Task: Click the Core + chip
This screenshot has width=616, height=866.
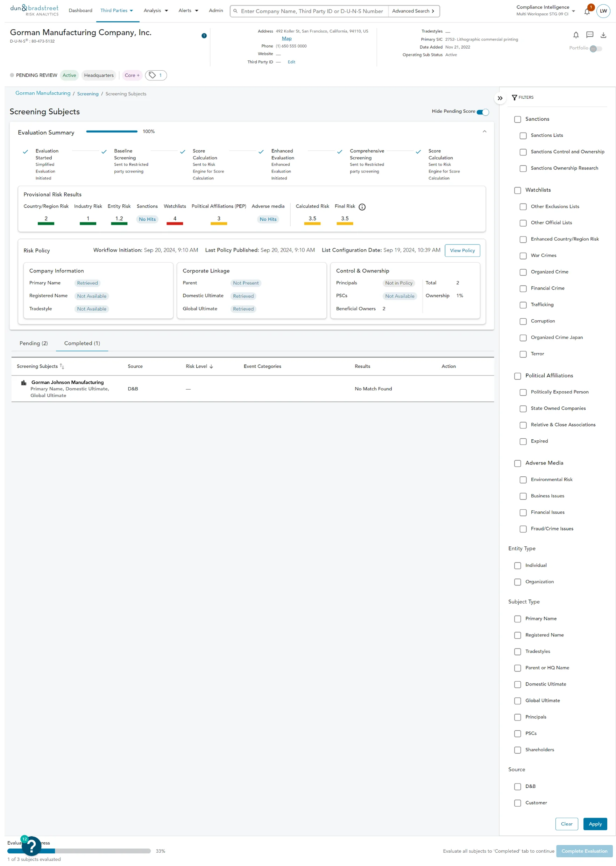Action: 132,76
